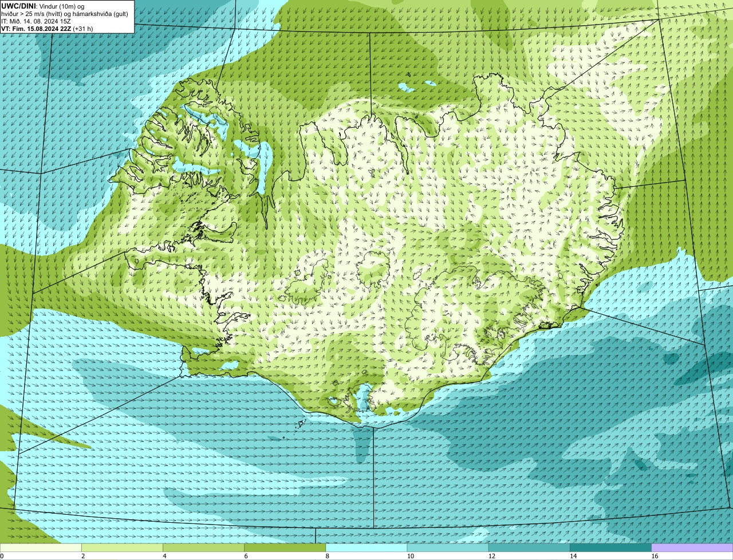733x560 pixels.
Task: Click the light green 2–4 m/s legend swatch
Action: click(122, 547)
